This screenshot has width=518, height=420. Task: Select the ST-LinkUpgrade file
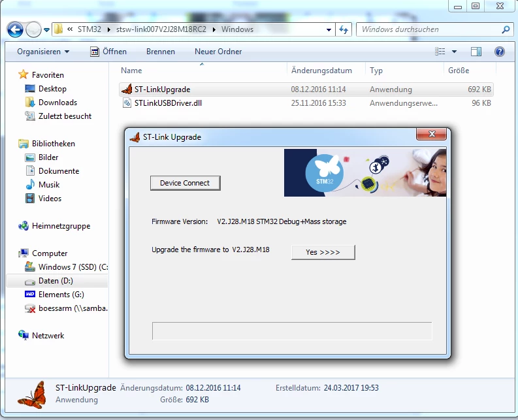[x=306, y=89]
